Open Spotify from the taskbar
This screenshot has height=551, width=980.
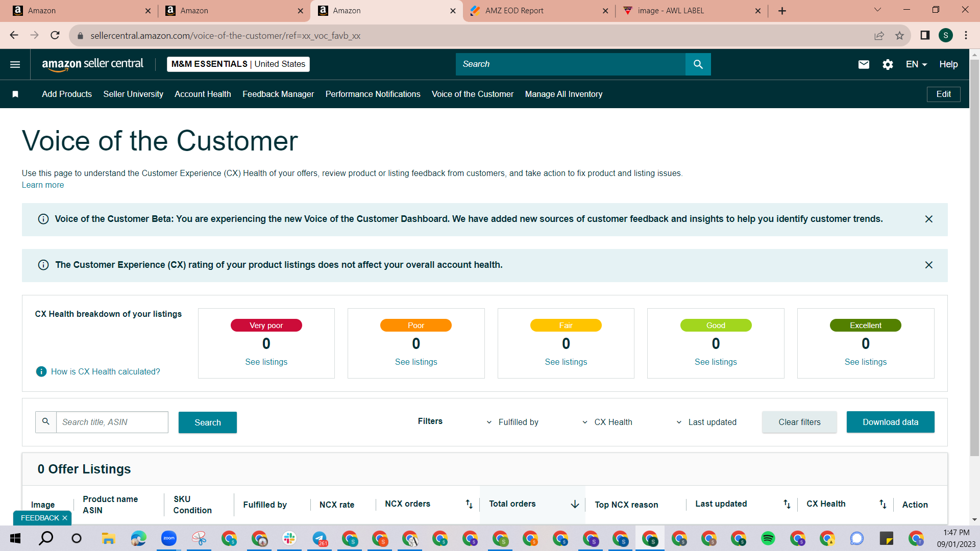point(768,538)
